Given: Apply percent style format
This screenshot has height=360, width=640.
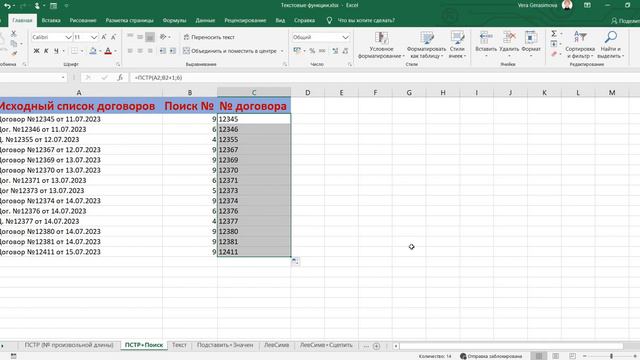Looking at the screenshot, I should coord(312,51).
